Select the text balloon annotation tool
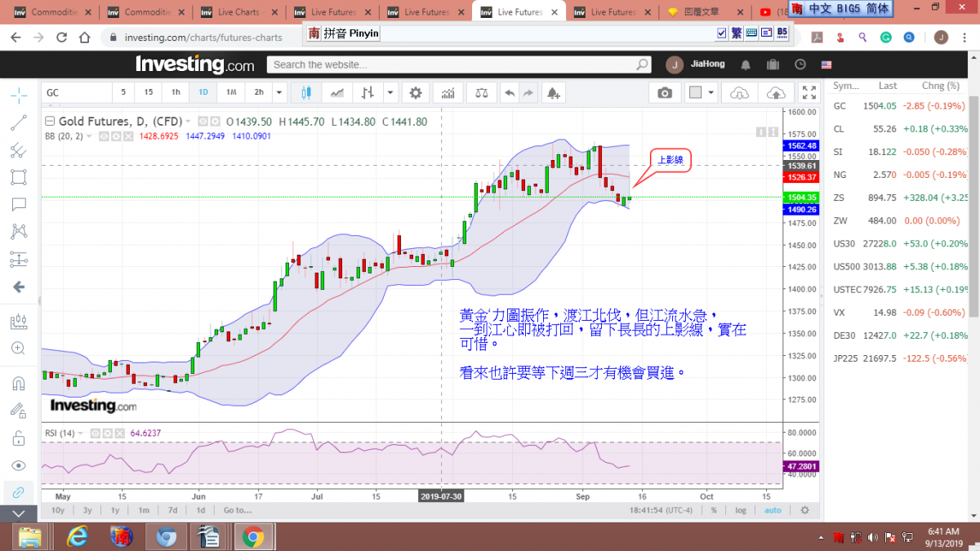Viewport: 980px width, 551px height. pos(18,204)
